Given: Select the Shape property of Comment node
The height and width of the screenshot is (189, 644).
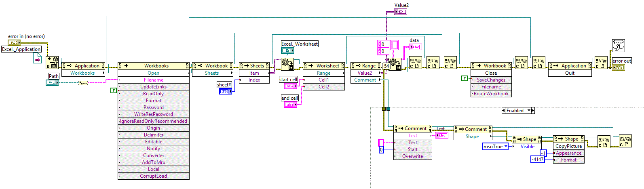Looking at the screenshot, I should tap(473, 136).
